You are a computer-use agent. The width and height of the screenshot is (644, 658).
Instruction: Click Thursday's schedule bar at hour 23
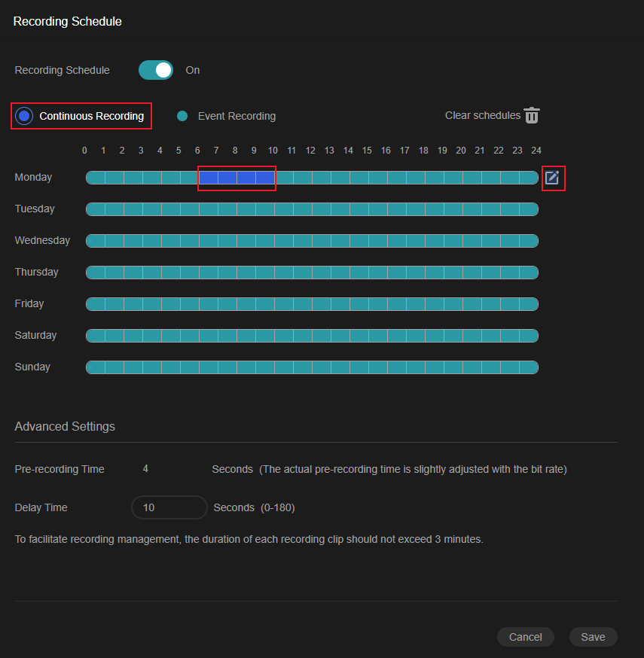[x=529, y=273]
